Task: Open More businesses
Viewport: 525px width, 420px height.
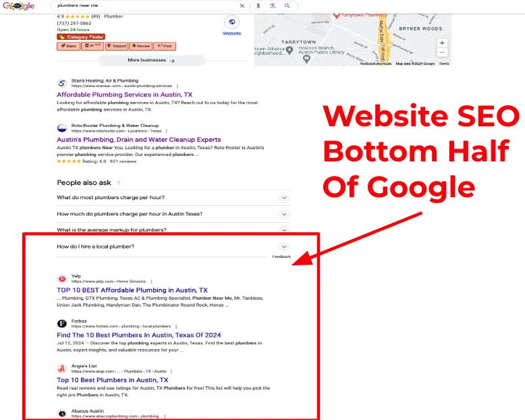Action: (x=151, y=60)
